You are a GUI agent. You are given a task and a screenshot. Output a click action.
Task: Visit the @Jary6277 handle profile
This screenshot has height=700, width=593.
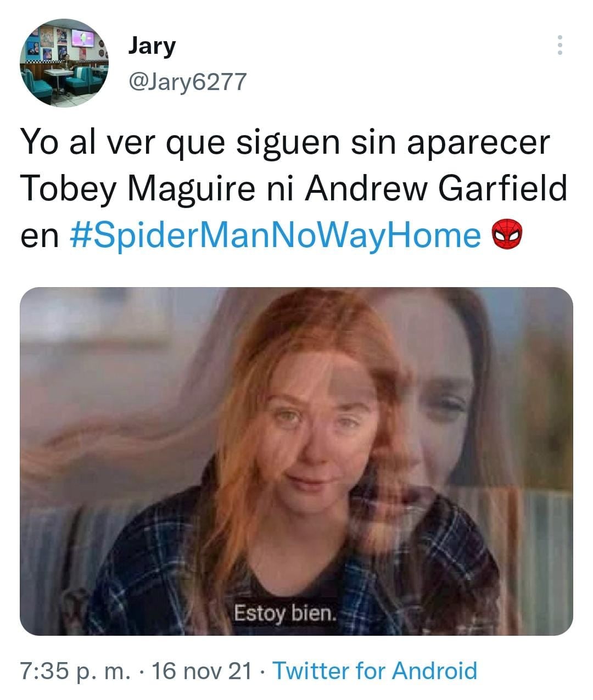click(x=187, y=82)
